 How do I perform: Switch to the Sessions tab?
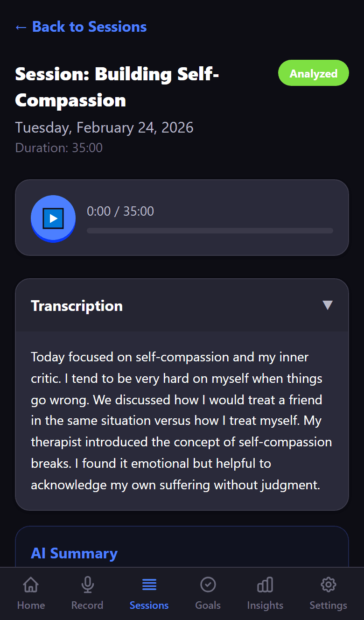[x=149, y=593]
